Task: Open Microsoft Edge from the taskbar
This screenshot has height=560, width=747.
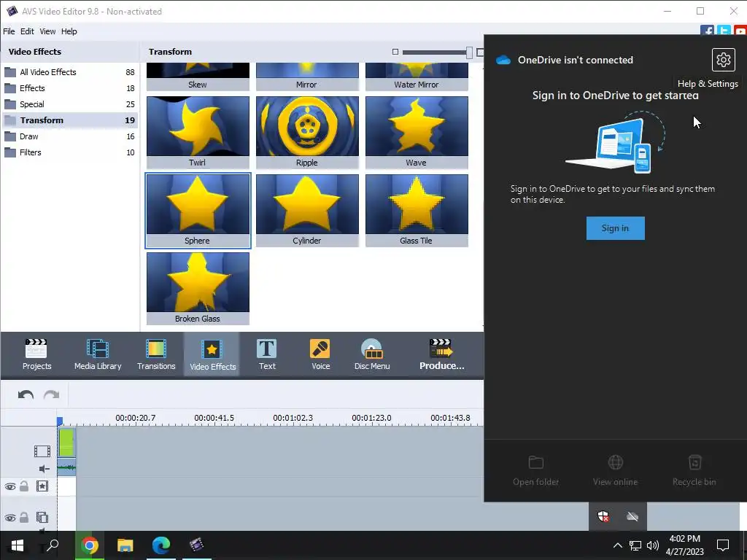Action: (x=161, y=545)
